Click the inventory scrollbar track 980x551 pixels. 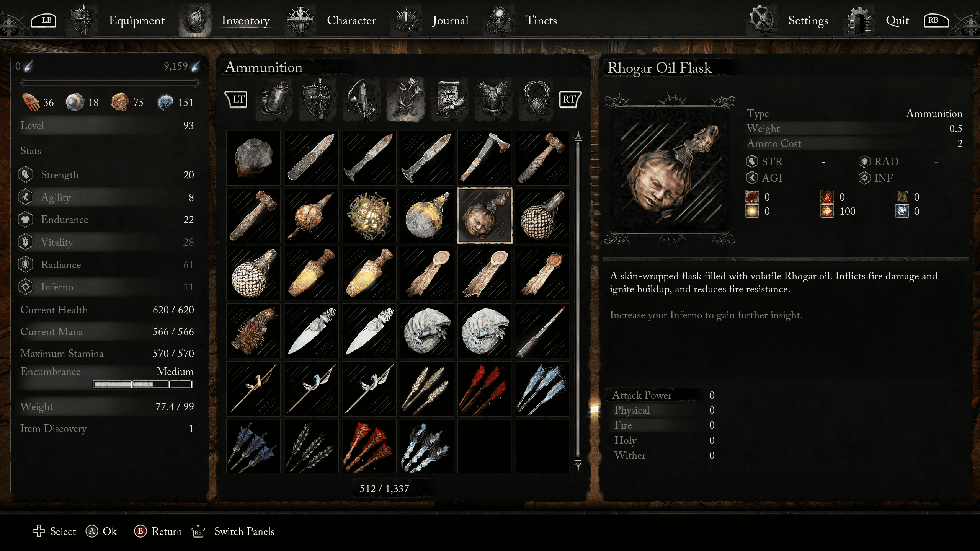pos(578,300)
